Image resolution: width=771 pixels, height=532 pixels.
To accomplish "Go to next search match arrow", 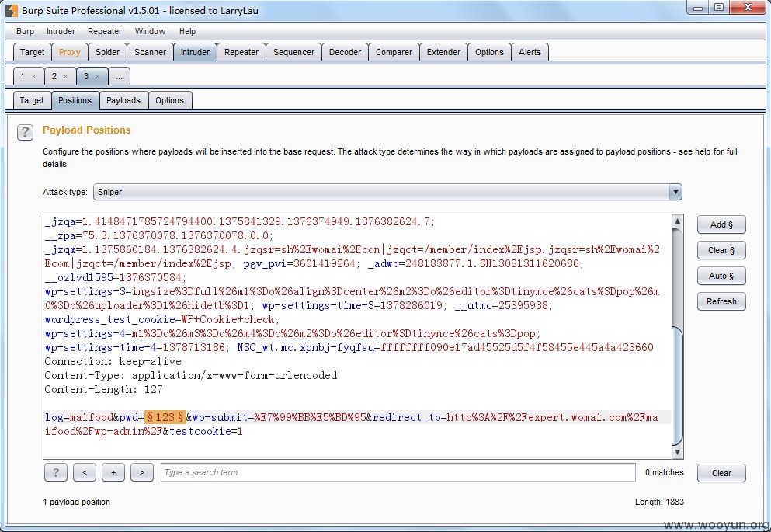I will click(x=142, y=472).
